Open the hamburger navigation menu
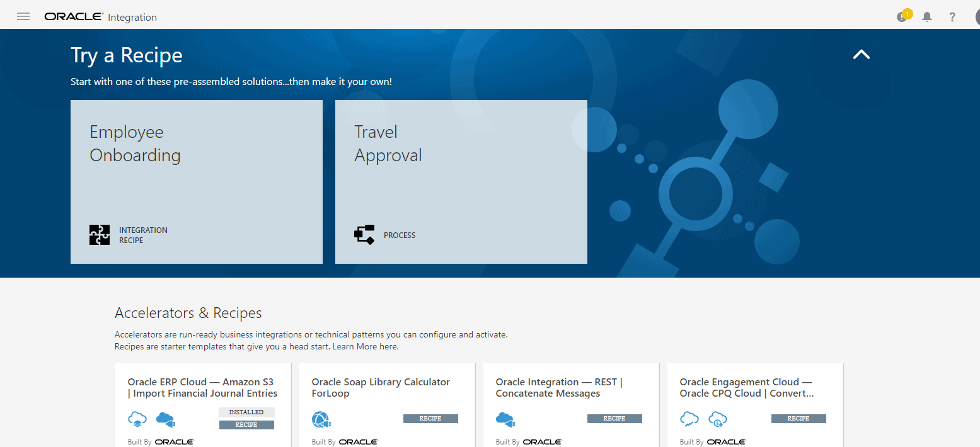Image resolution: width=980 pixels, height=447 pixels. (23, 16)
